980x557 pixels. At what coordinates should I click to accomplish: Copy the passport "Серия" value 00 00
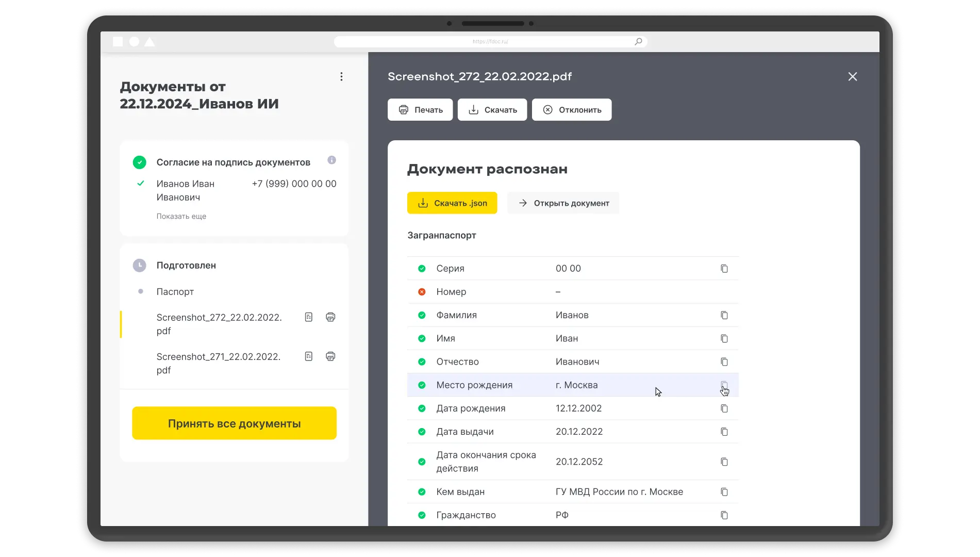pos(724,268)
